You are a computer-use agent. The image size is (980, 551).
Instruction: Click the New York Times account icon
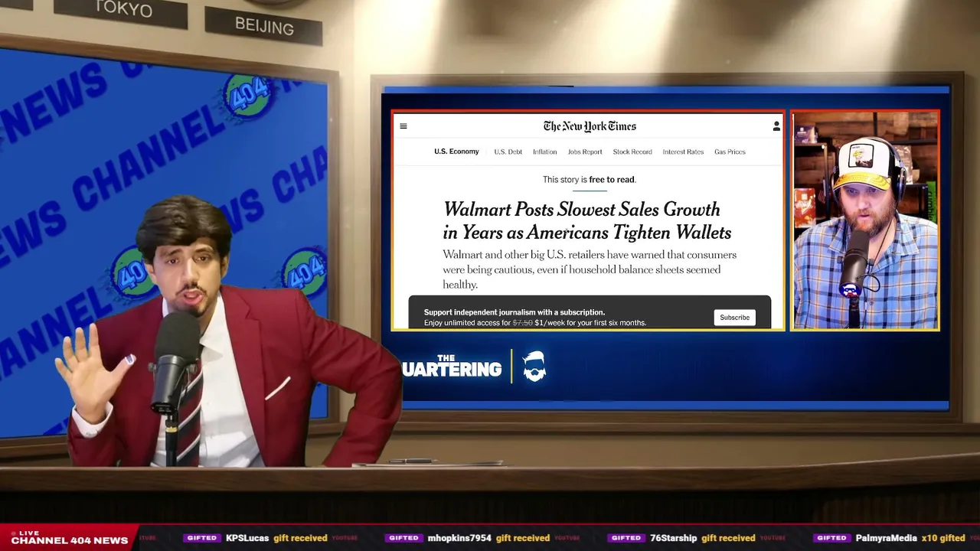[x=776, y=126]
